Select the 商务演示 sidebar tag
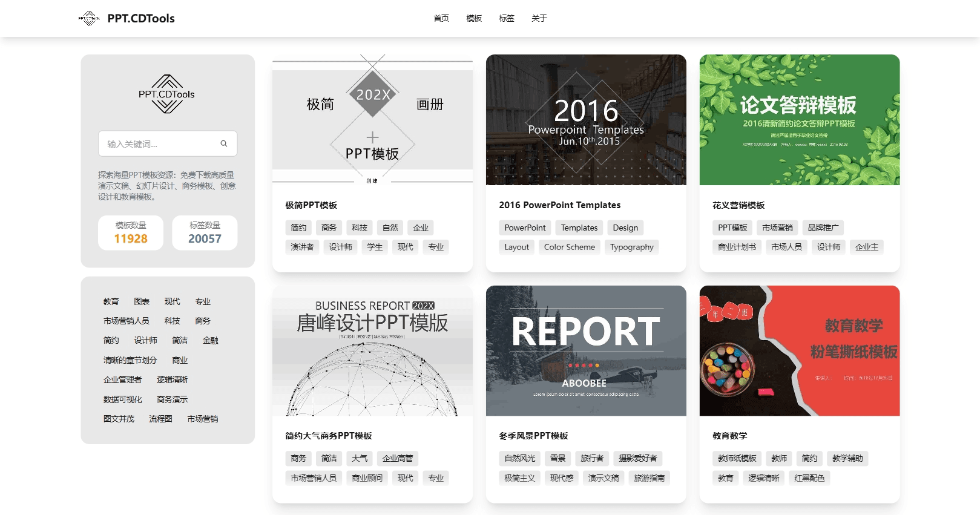 (x=173, y=399)
